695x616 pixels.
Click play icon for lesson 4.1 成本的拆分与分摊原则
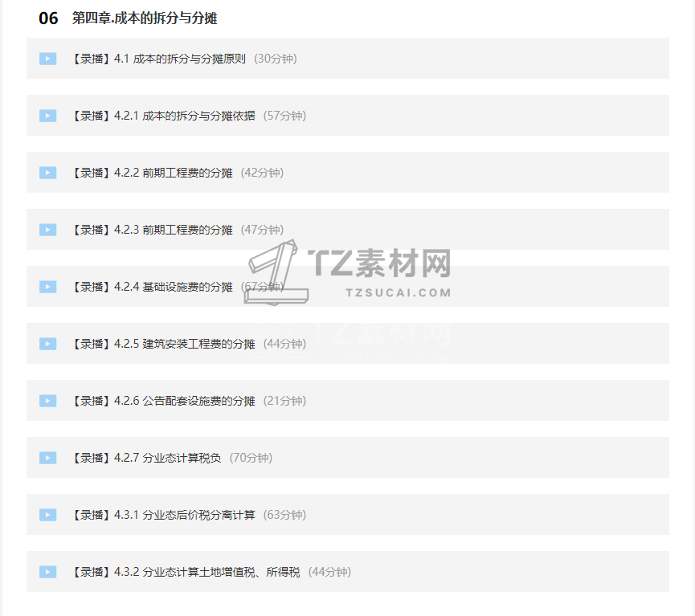48,59
